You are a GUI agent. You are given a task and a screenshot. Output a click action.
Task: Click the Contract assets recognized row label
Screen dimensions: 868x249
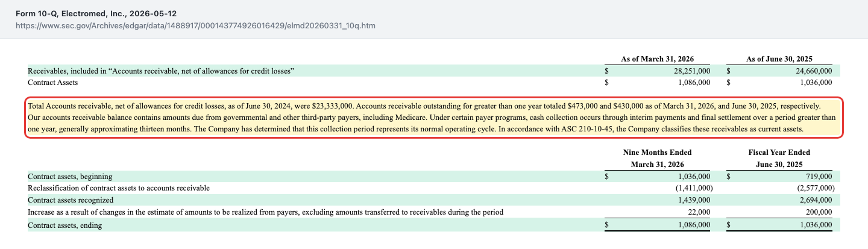click(x=71, y=200)
